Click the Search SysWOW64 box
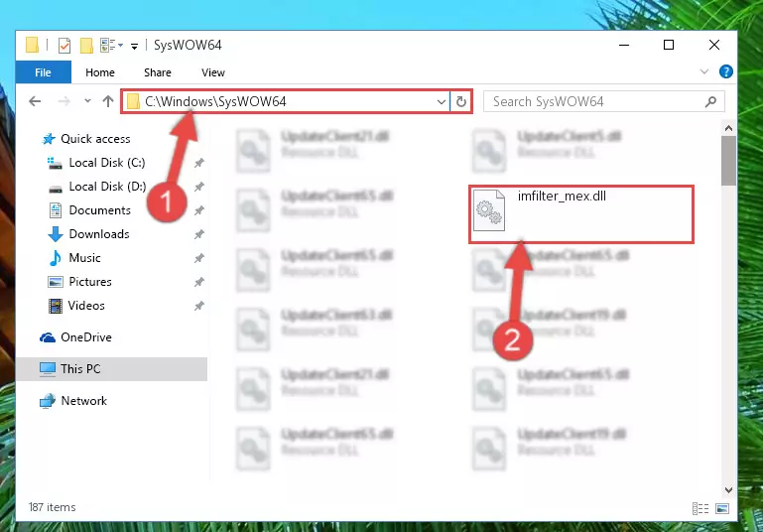The width and height of the screenshot is (763, 532). 603,101
